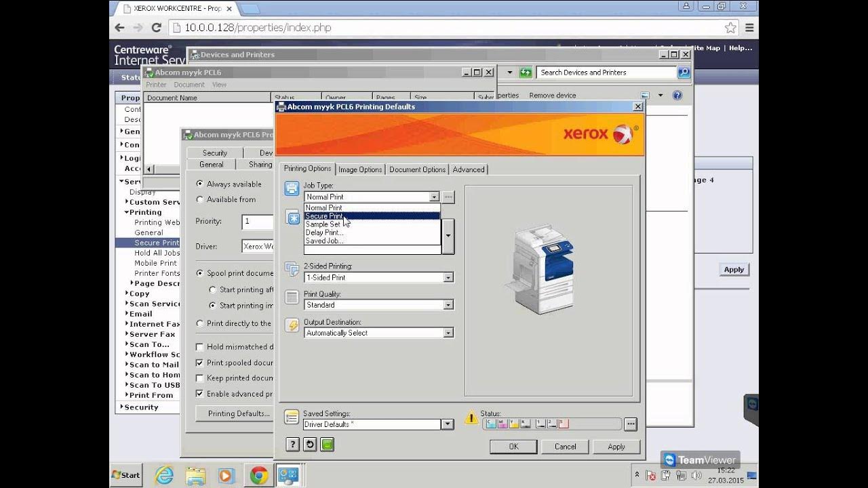
Task: Switch to Image Options tab
Action: tap(360, 169)
